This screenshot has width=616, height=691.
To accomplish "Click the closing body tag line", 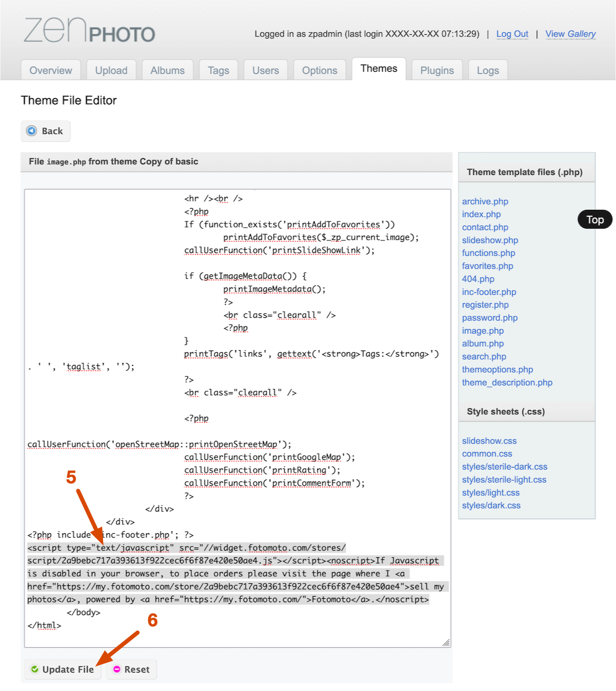I will (x=84, y=613).
